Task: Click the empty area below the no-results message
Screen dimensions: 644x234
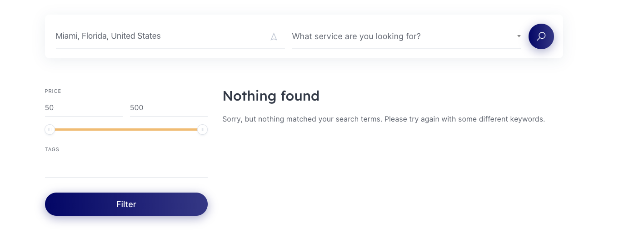Action: point(384,178)
